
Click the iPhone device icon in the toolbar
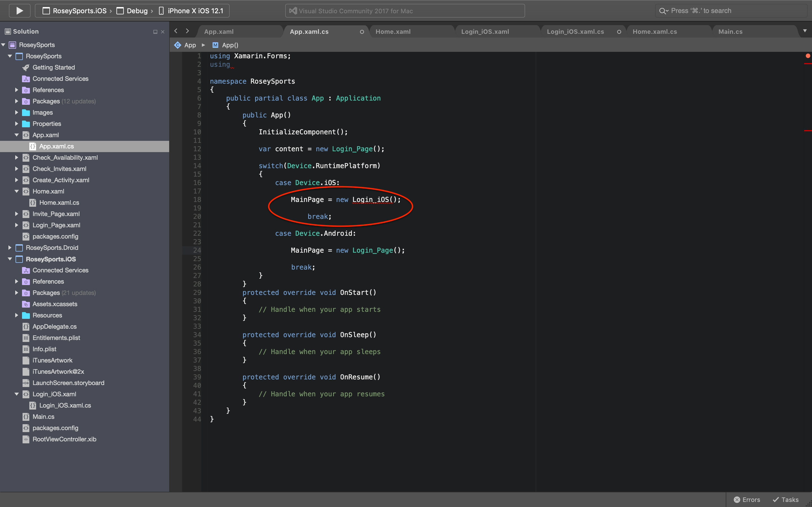(x=161, y=10)
